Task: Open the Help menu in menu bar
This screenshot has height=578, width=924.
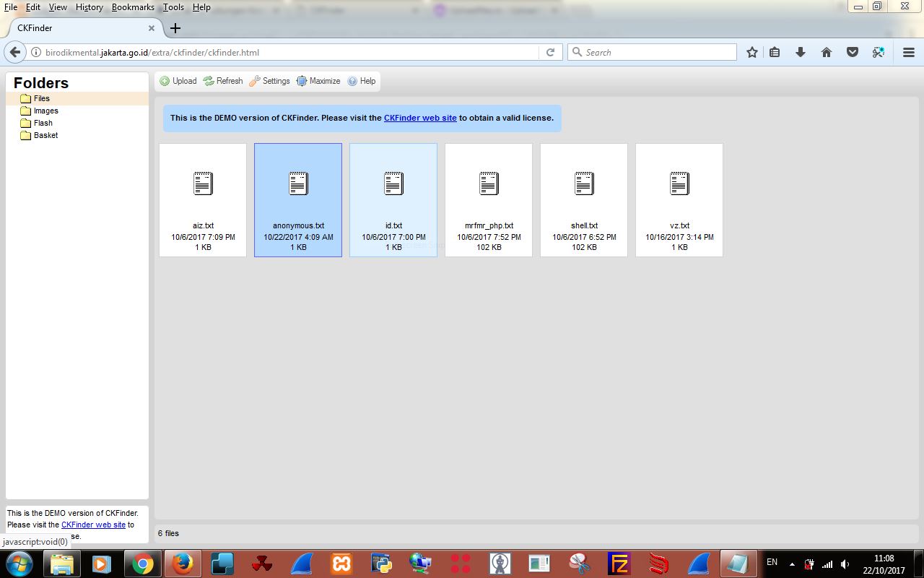Action: click(x=201, y=7)
